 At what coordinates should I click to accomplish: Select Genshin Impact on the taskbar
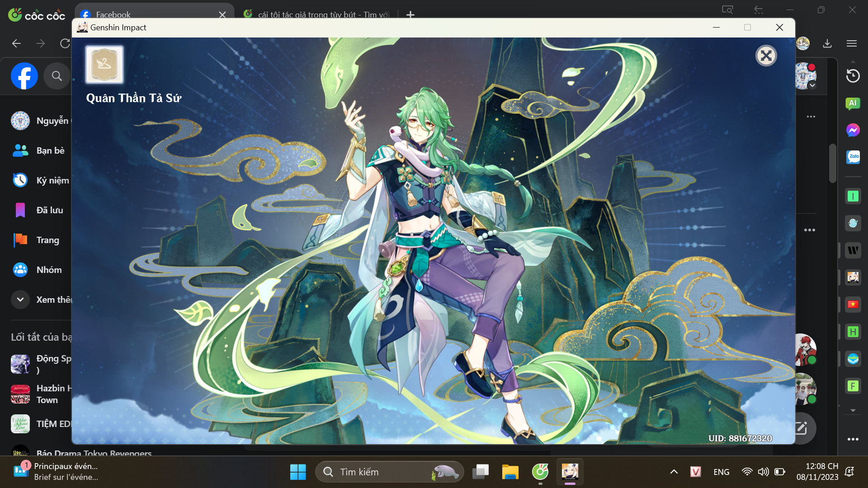[x=570, y=472]
